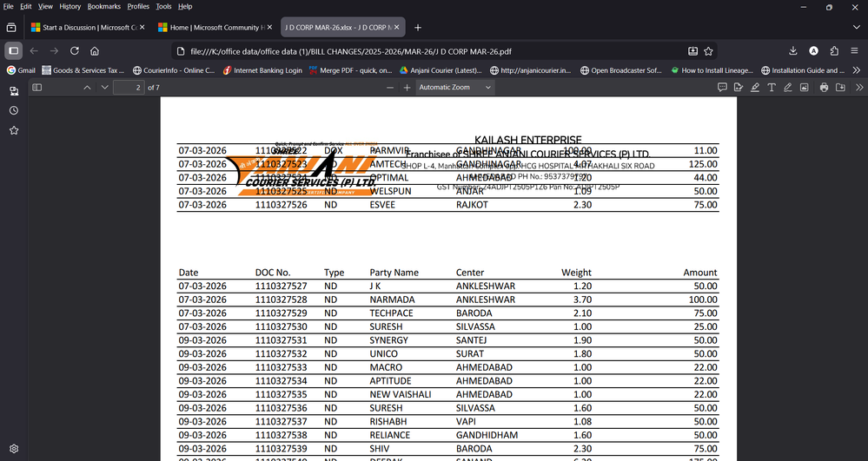Select the PDF add text tool
This screenshot has height=461, width=868.
(772, 88)
